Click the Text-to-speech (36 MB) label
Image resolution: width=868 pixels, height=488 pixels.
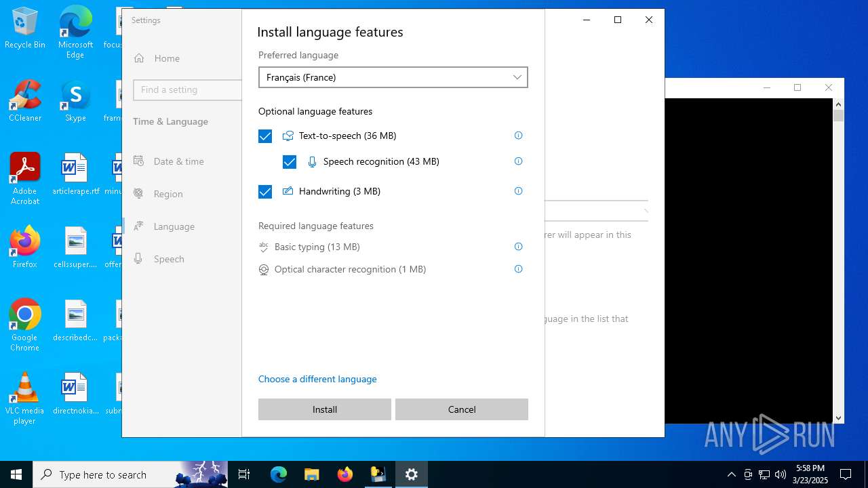click(347, 136)
